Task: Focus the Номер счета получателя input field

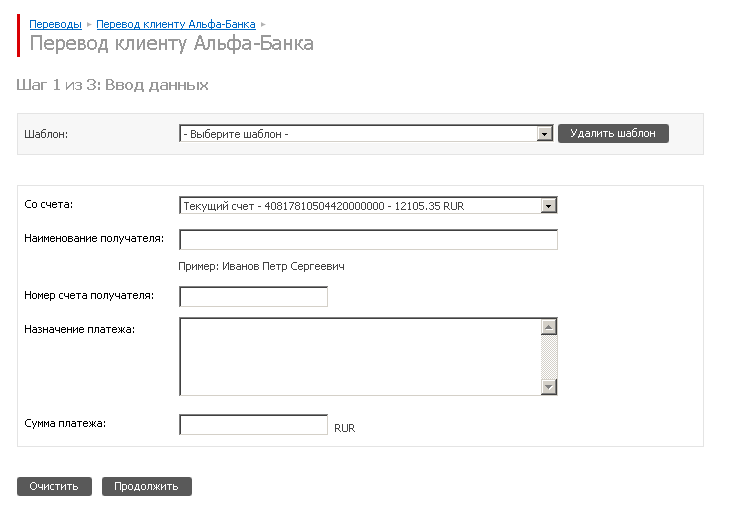Action: coord(253,297)
